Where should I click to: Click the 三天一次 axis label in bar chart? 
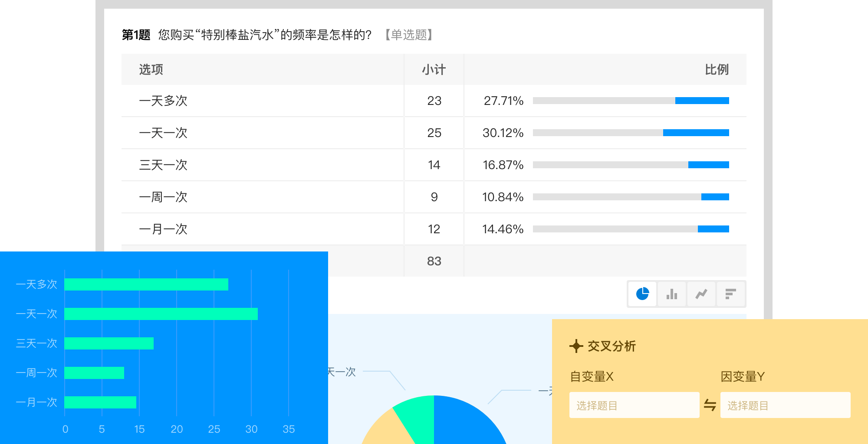click(x=36, y=343)
